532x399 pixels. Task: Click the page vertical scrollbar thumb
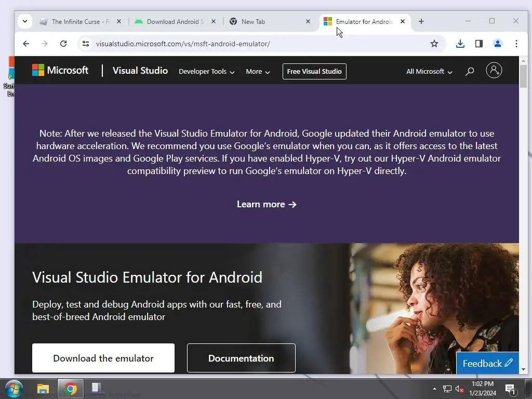[523, 76]
